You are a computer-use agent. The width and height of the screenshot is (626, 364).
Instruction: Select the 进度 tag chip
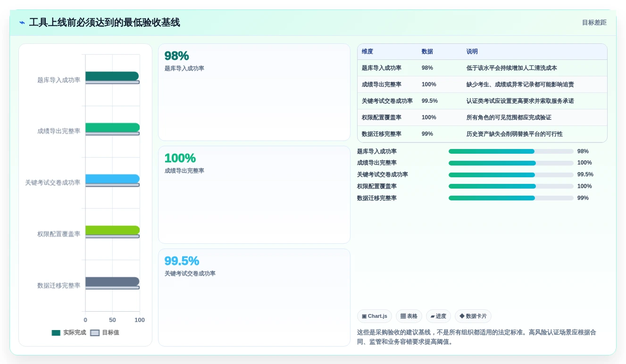(438, 316)
